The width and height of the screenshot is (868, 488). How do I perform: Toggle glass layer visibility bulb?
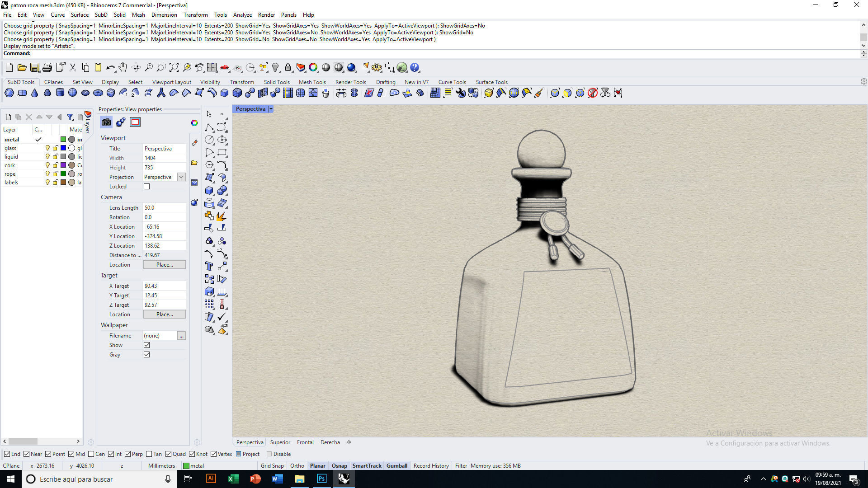click(47, 148)
